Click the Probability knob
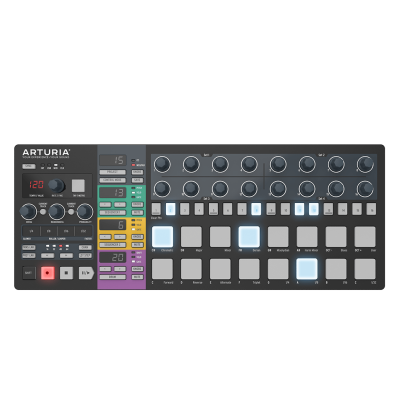 point(85,211)
